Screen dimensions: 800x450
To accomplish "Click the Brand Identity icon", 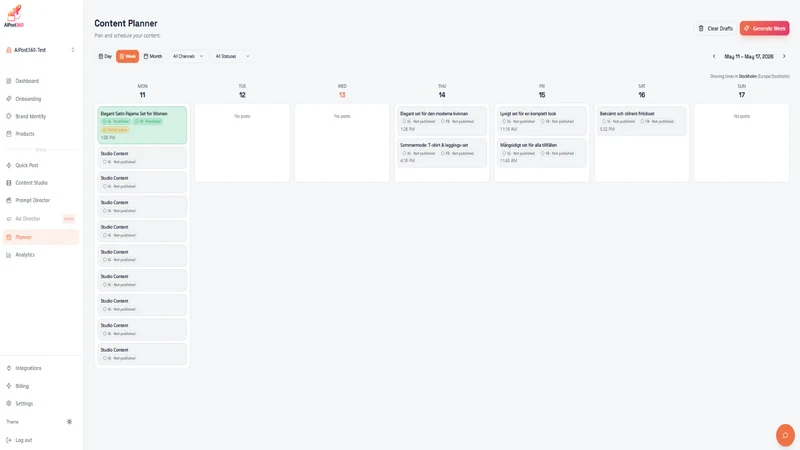I will point(9,116).
